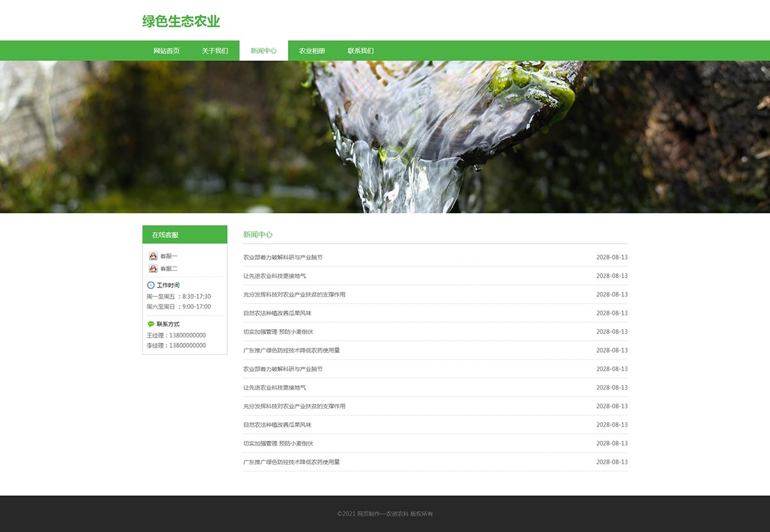Open first 农业部着力破解科研与产业脱节 article

click(x=283, y=257)
